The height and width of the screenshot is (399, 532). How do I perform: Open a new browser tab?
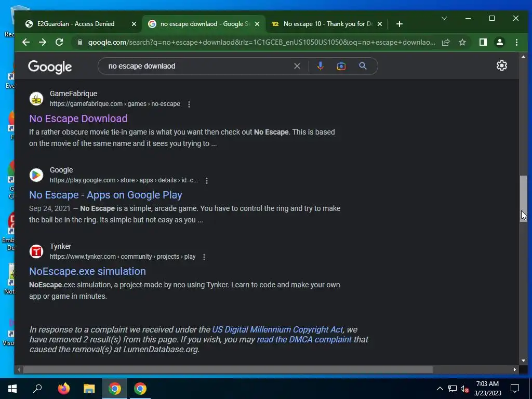tap(400, 24)
